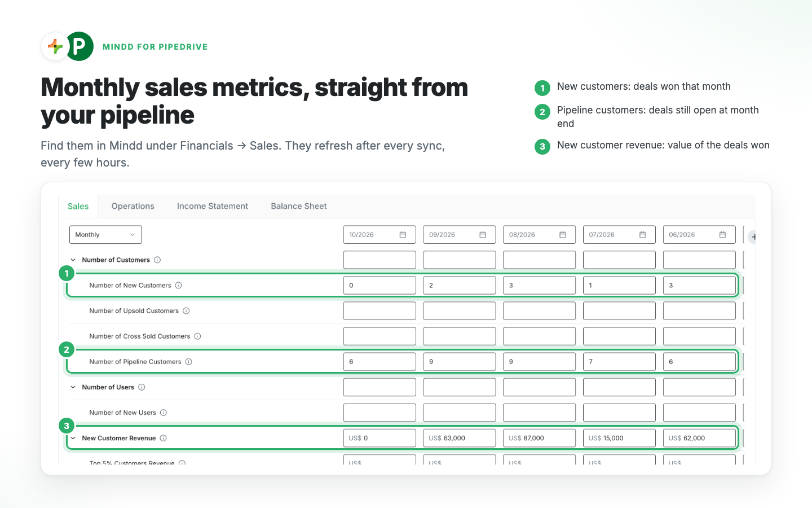812x508 pixels.
Task: Click the plus icon to add a month column
Action: (x=753, y=237)
